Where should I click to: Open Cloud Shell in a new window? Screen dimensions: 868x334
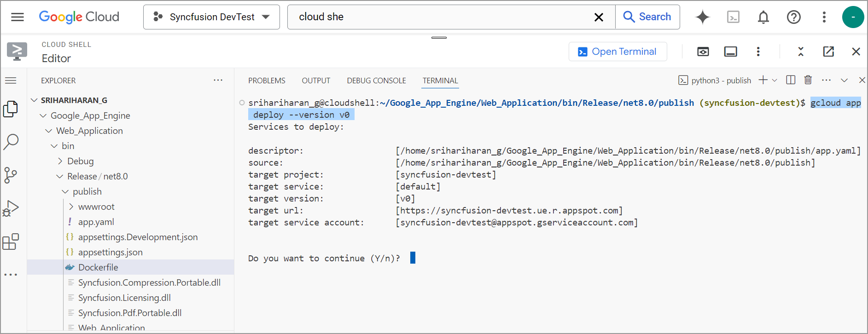click(828, 52)
